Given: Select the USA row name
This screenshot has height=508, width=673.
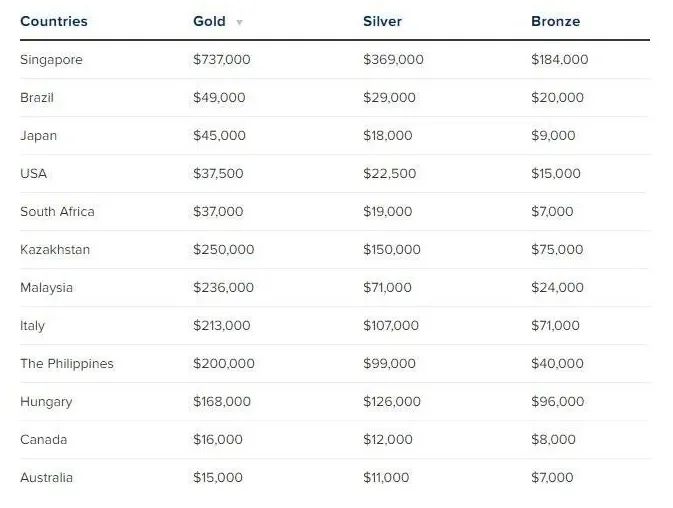Looking at the screenshot, I should pos(33,173).
